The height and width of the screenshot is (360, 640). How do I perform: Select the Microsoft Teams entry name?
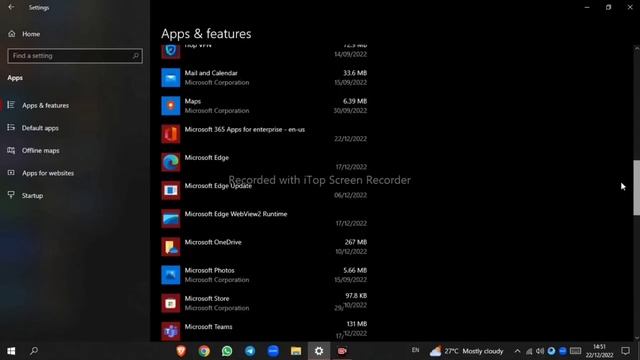209,327
